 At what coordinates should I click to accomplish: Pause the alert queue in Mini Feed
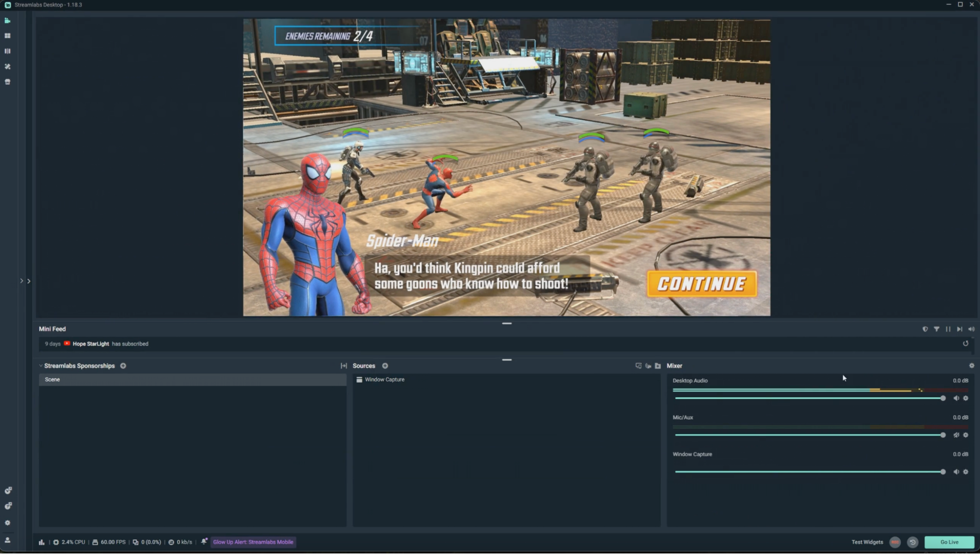pos(948,329)
